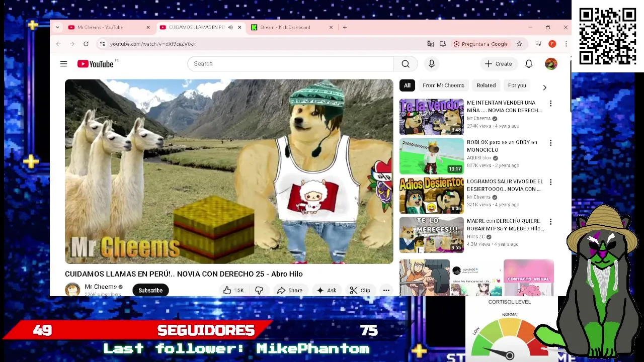Close the Mr Cheems - YouTube tab

tap(148, 27)
